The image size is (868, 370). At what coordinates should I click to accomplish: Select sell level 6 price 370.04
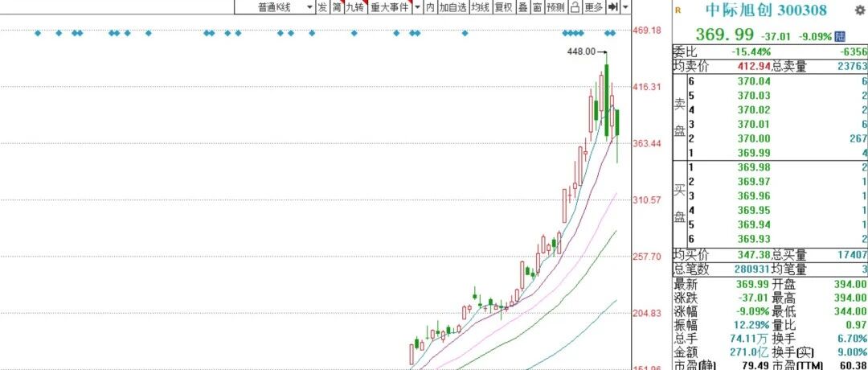tap(754, 81)
